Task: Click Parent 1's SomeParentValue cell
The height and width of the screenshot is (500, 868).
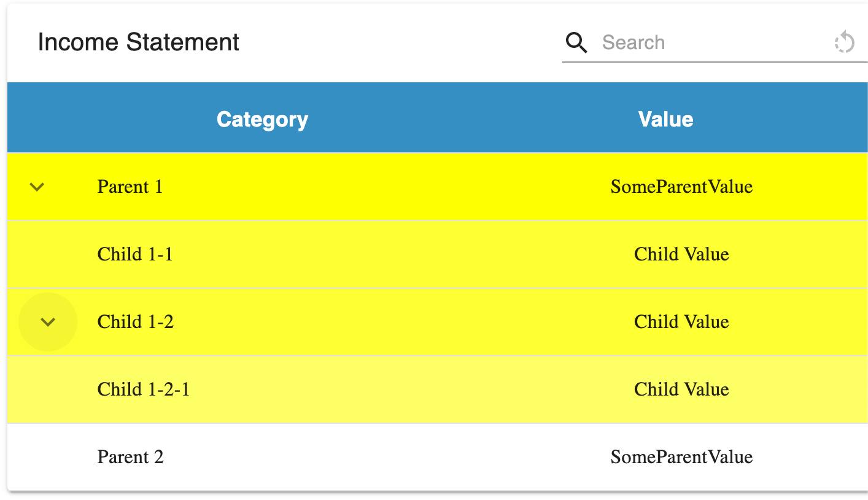Action: pyautogui.click(x=681, y=187)
